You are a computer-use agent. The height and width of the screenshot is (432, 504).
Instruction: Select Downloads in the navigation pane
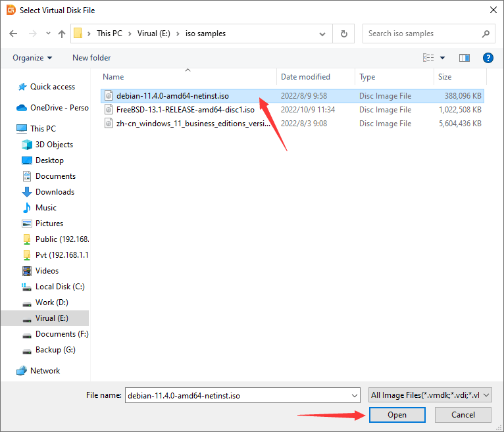click(55, 192)
